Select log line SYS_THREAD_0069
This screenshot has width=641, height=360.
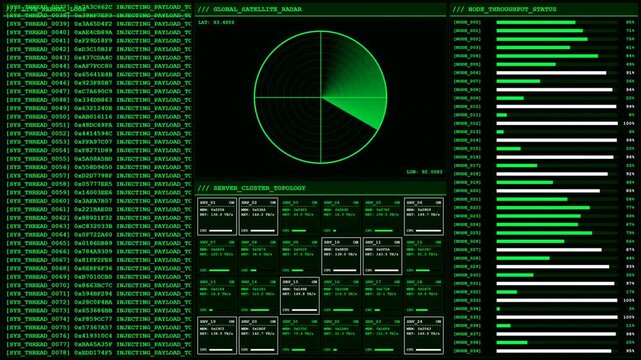tap(99, 277)
